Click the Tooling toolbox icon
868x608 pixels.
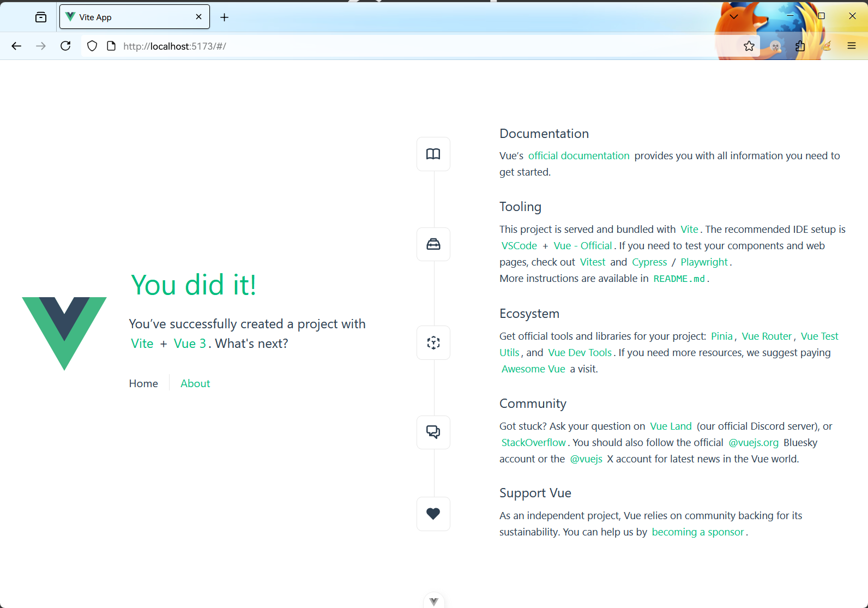(x=433, y=244)
